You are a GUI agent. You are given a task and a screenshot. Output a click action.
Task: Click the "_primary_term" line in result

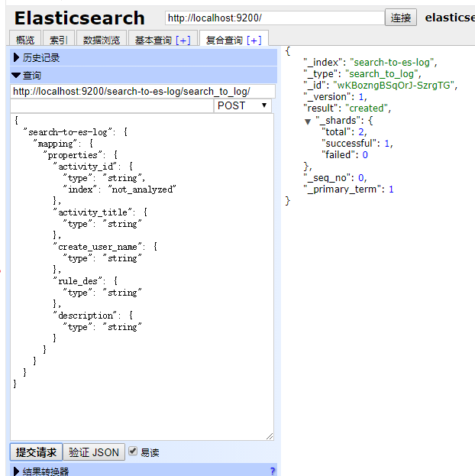348,189
